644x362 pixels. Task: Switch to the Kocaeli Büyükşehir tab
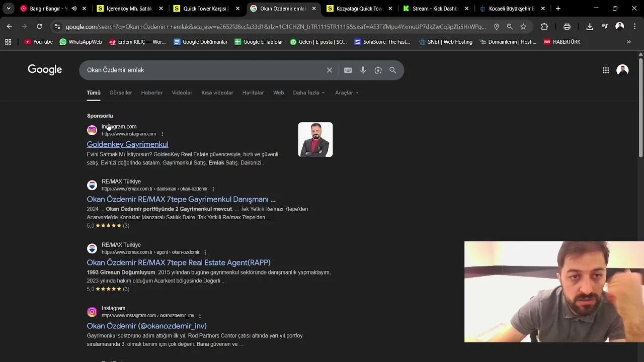tap(511, 9)
